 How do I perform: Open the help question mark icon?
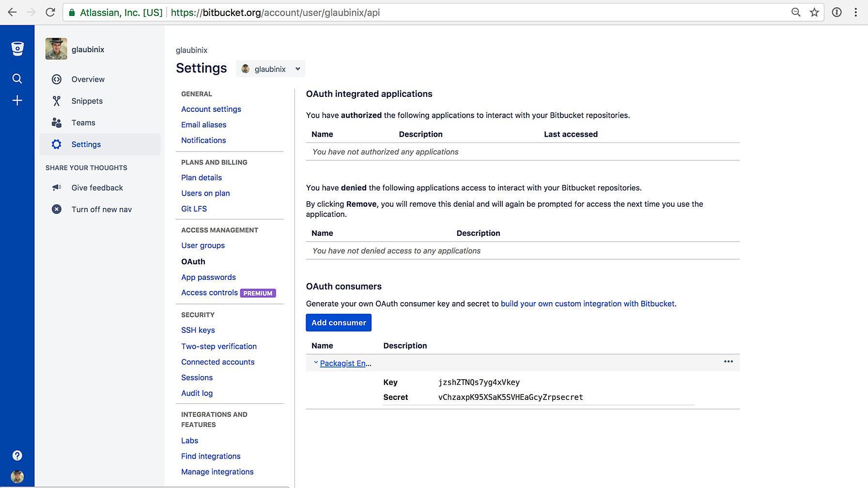click(x=17, y=456)
